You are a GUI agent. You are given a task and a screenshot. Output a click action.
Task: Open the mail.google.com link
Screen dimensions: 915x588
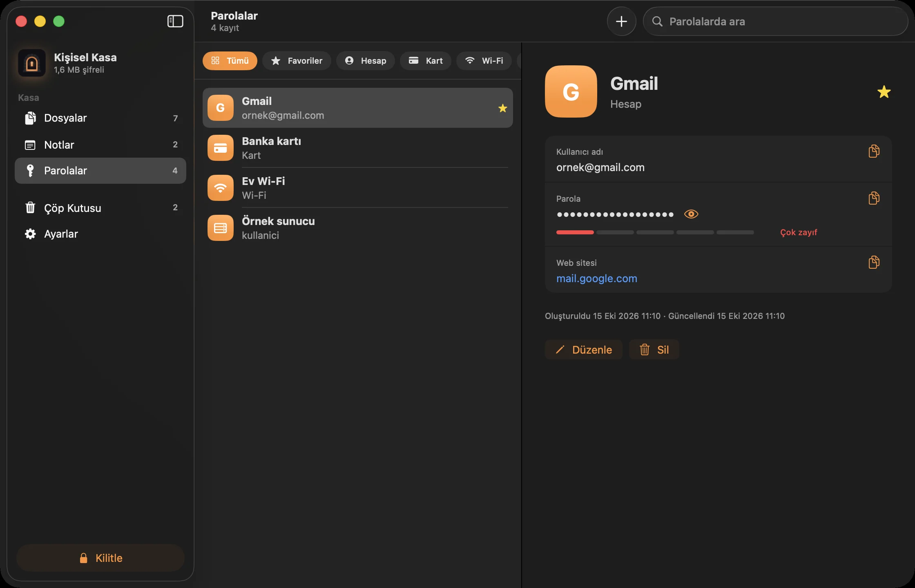596,278
